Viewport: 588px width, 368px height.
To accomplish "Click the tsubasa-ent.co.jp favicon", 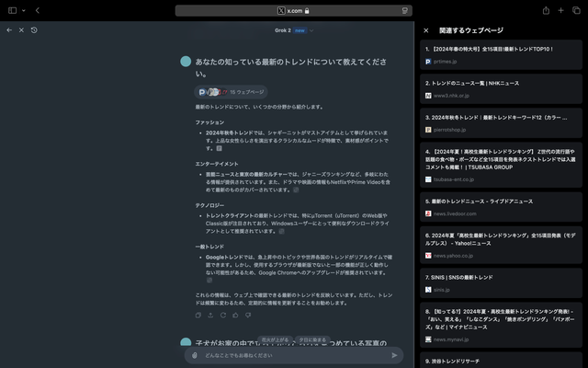I will (x=428, y=179).
